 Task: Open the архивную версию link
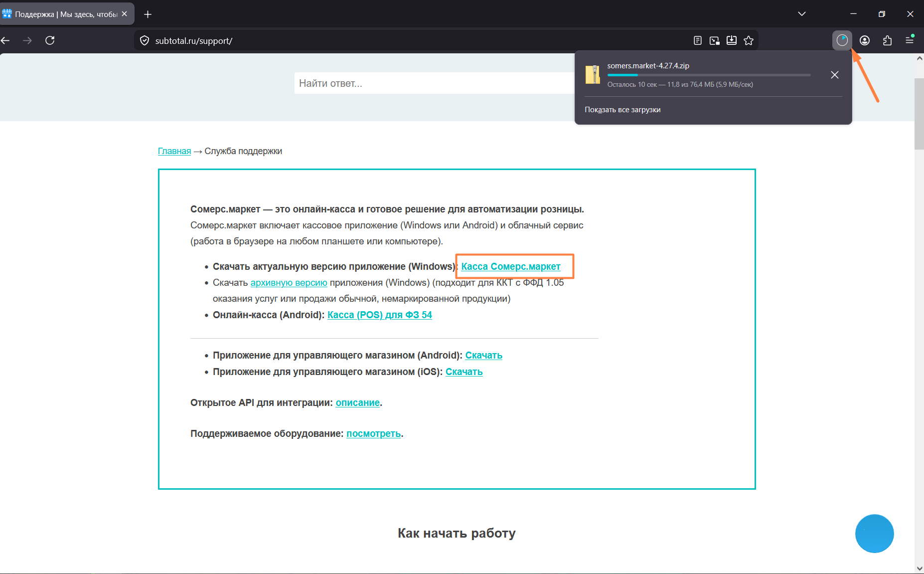click(289, 283)
